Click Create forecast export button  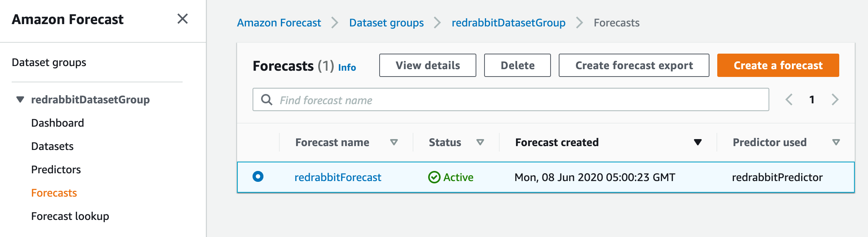pos(634,65)
